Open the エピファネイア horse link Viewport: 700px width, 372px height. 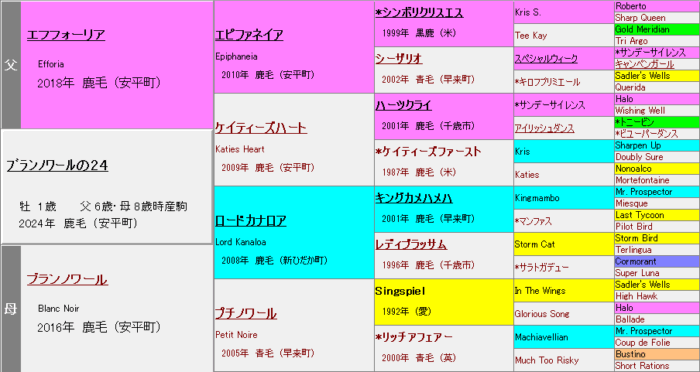pyautogui.click(x=249, y=35)
